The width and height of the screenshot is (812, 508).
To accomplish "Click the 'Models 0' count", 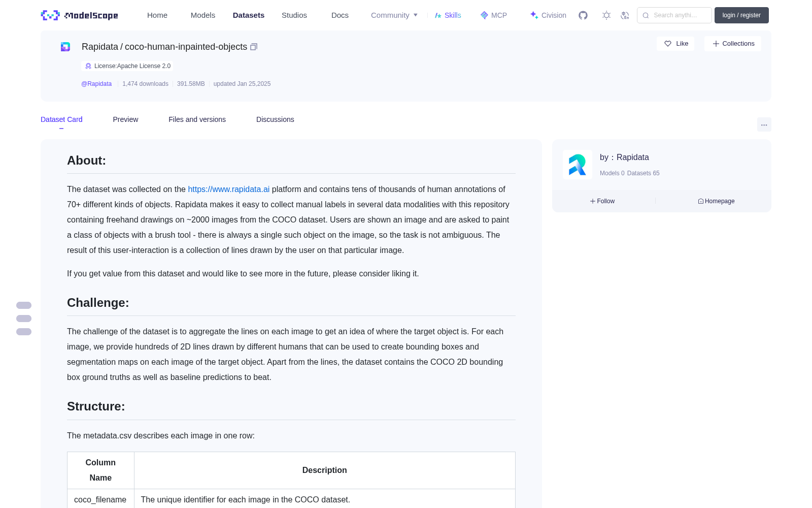I will (x=612, y=173).
